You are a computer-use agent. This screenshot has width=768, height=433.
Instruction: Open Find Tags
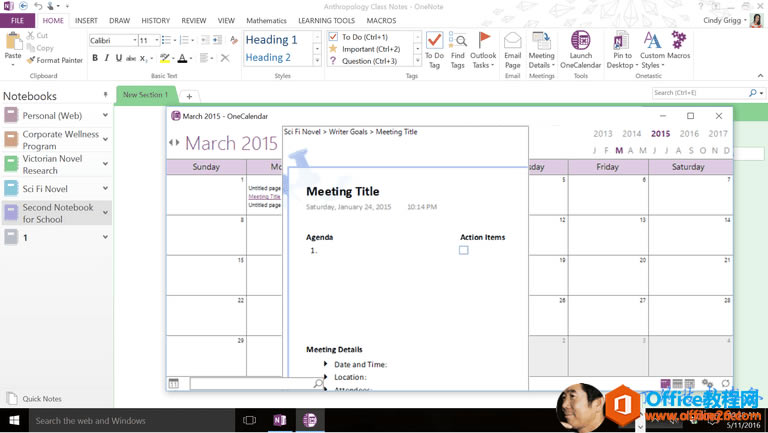(x=457, y=50)
